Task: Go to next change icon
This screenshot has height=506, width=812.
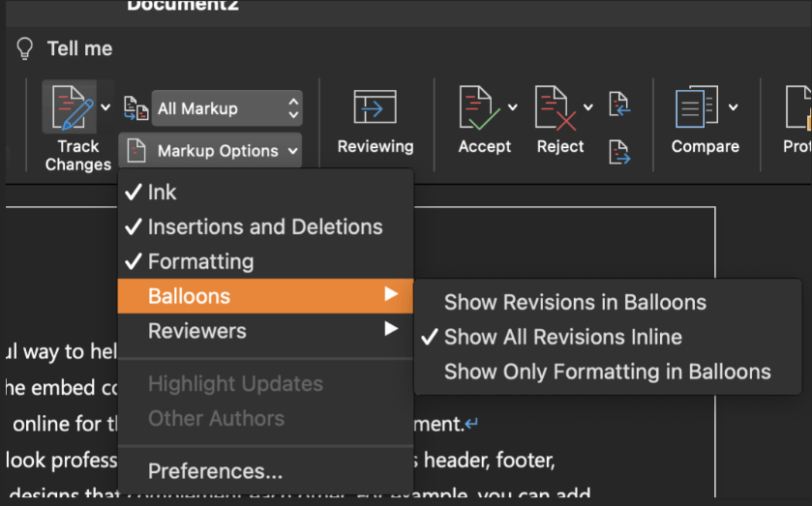Action: tap(619, 152)
